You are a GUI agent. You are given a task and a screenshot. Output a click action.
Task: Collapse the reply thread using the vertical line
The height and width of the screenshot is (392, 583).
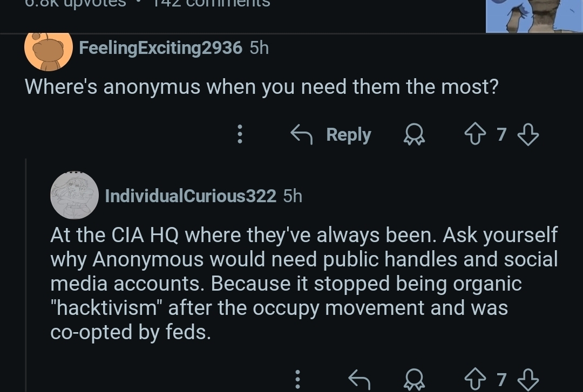[x=26, y=275]
